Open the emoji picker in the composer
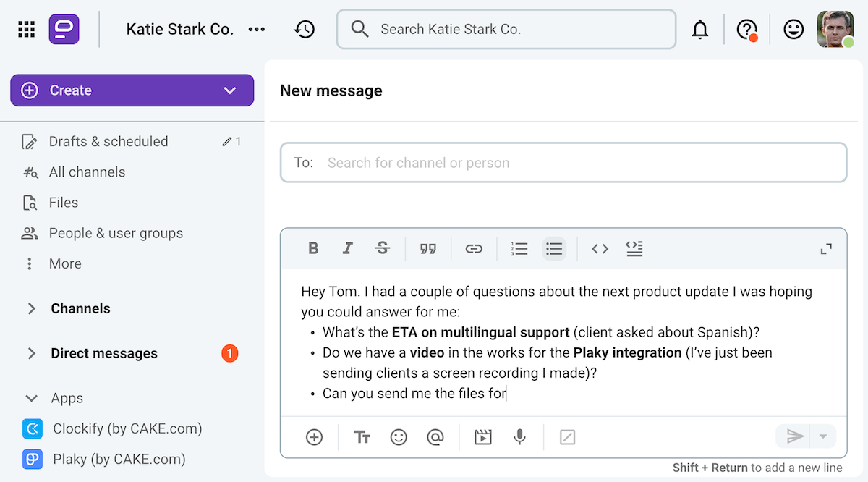Viewport: 868px width, 482px height. [399, 437]
